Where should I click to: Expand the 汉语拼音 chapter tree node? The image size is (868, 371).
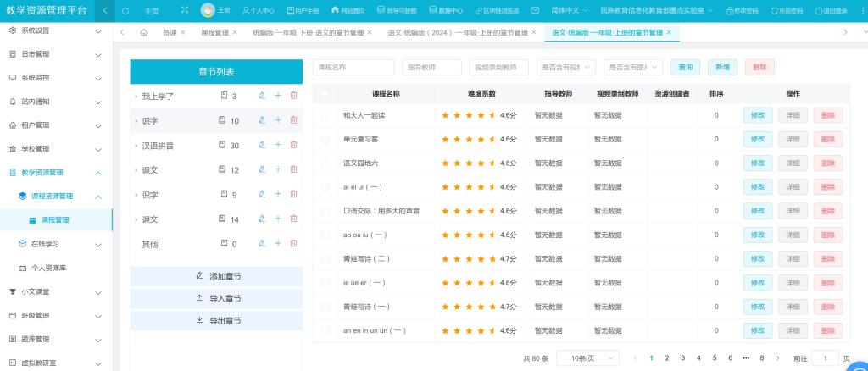click(136, 146)
